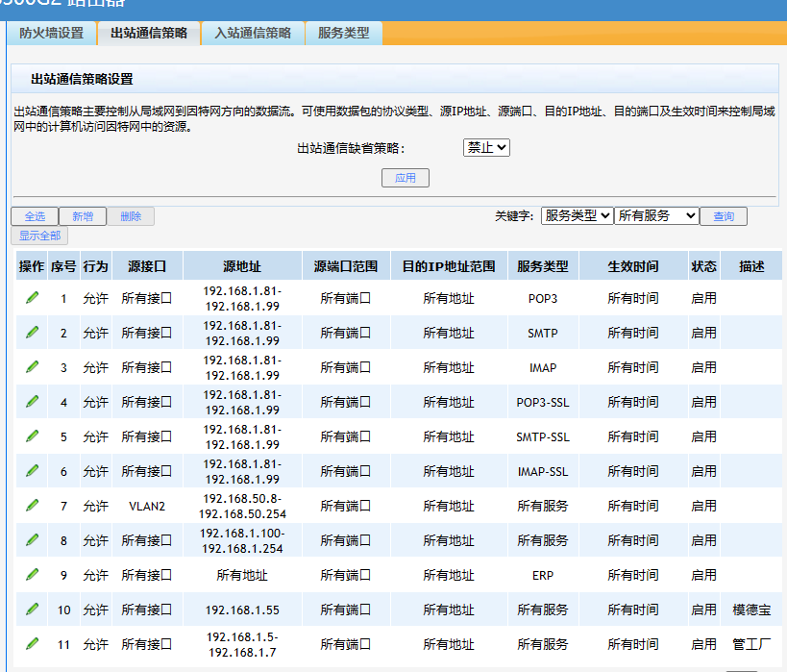Open the default outbound policy dropdown
The height and width of the screenshot is (672, 787).
coord(486,148)
